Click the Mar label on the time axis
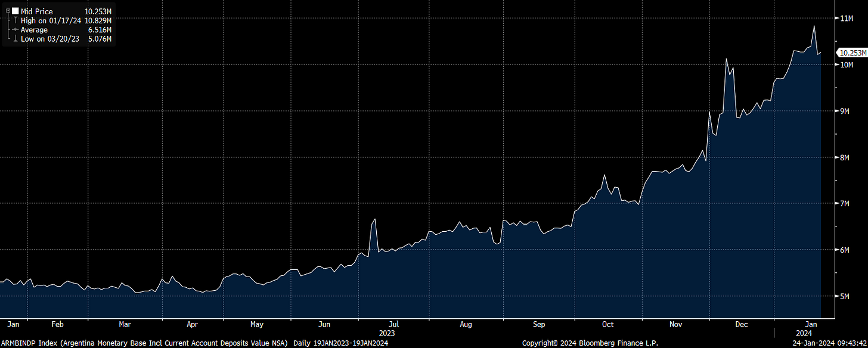The image size is (868, 348). pyautogui.click(x=125, y=325)
